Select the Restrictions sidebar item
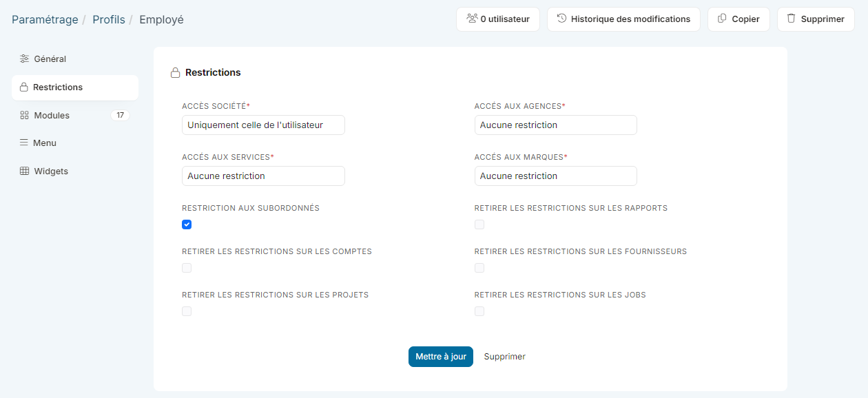Screen dimensions: 868x398 pyautogui.click(x=75, y=87)
